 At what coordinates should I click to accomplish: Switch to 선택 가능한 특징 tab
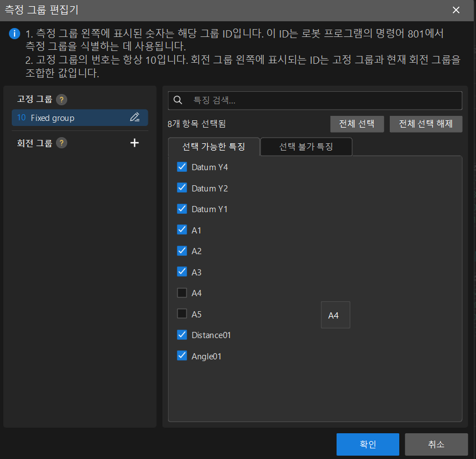[214, 147]
